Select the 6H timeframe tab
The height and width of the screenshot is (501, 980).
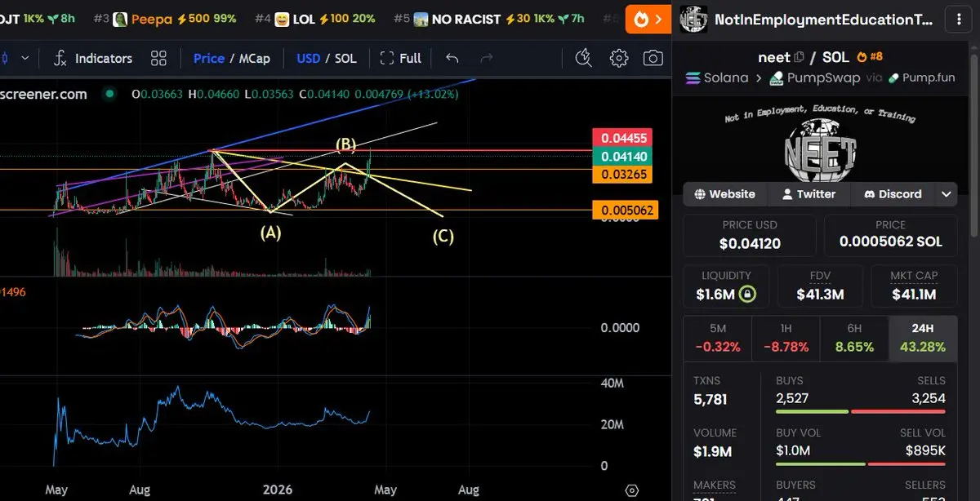[854, 337]
